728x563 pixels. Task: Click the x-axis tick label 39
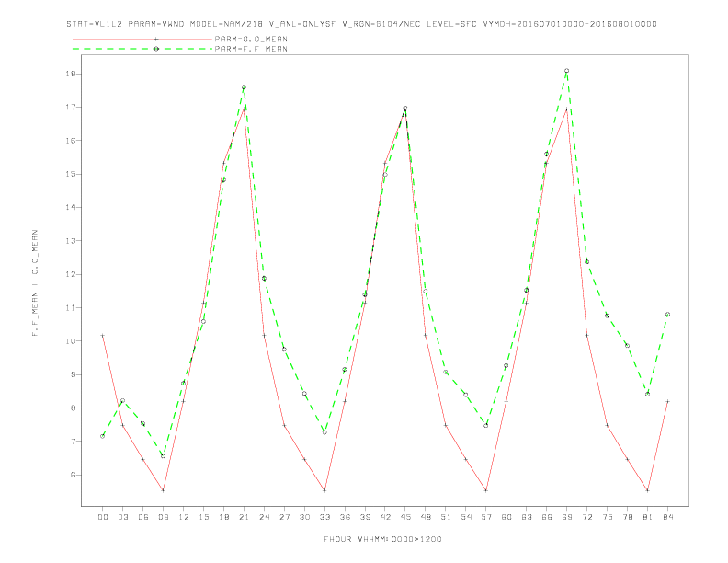click(x=365, y=517)
